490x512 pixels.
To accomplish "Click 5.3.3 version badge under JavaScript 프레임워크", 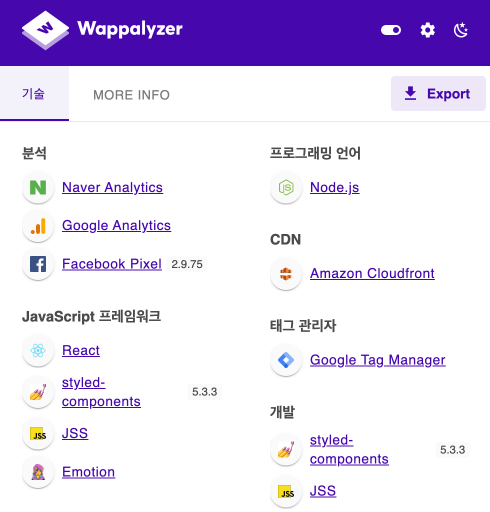I will [x=205, y=392].
